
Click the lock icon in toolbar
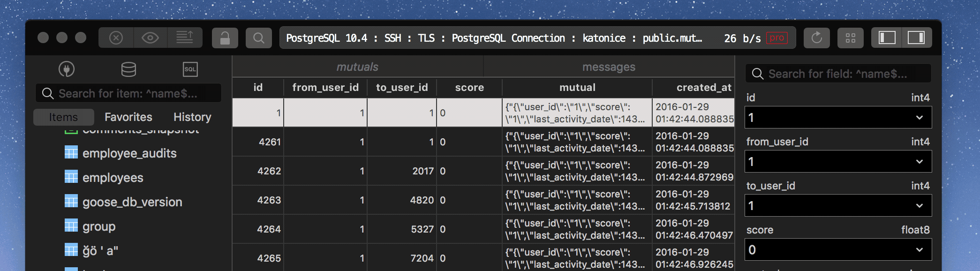pos(225,38)
